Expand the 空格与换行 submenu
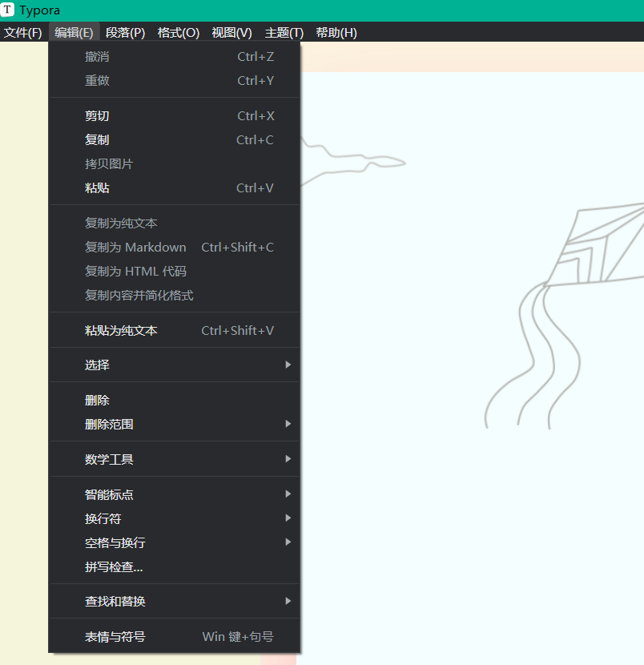The image size is (644, 665). (175, 543)
